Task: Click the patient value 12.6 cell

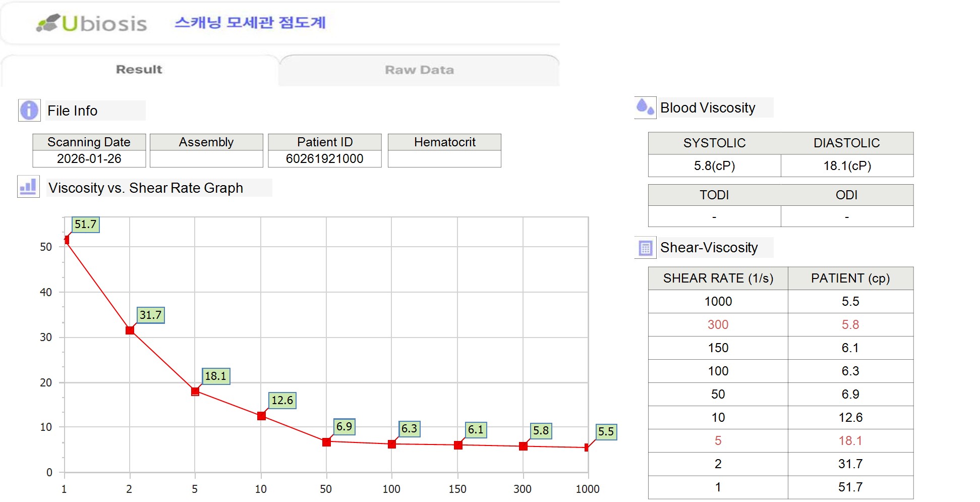Action: 851,418
